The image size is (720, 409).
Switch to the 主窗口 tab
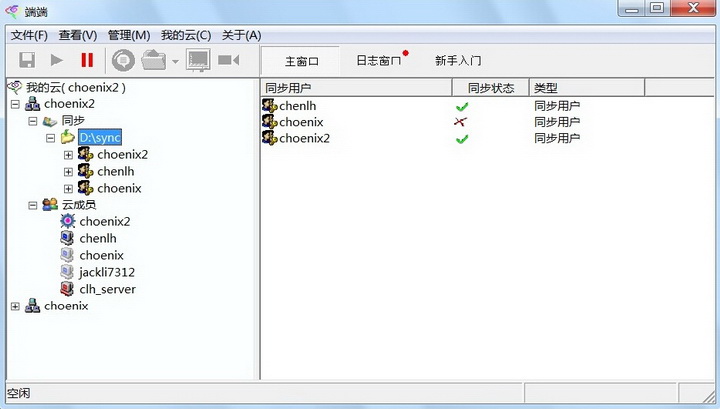tap(302, 61)
